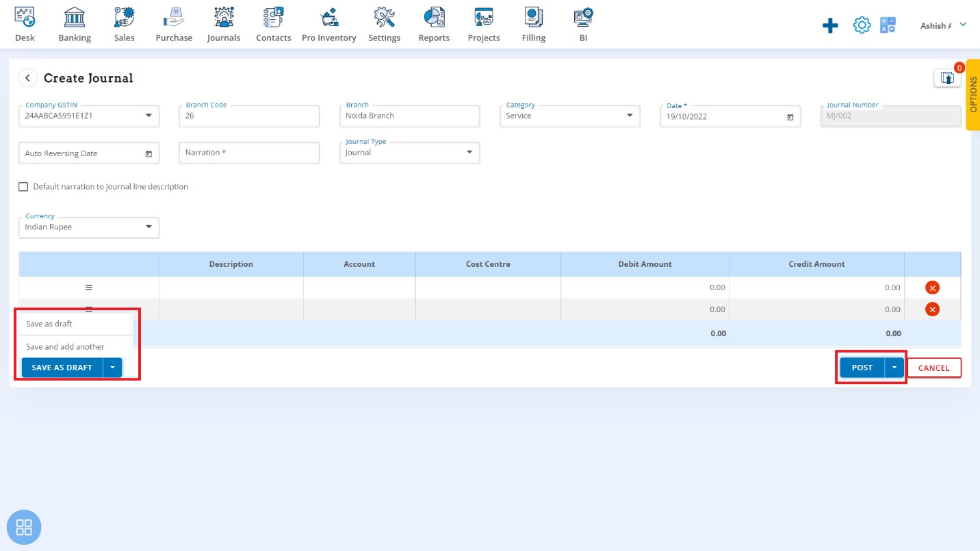Screen dimensions: 980x551
Task: Click the Account column header
Action: pyautogui.click(x=359, y=264)
